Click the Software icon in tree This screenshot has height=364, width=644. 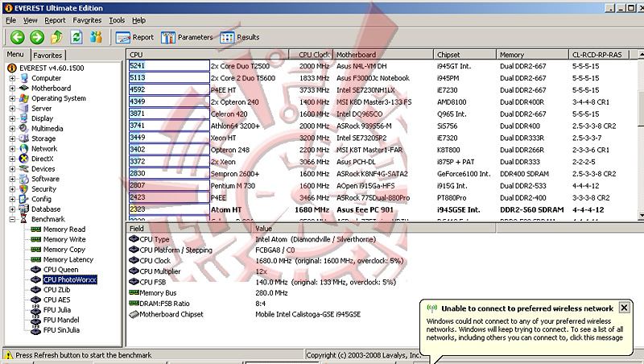(x=24, y=179)
